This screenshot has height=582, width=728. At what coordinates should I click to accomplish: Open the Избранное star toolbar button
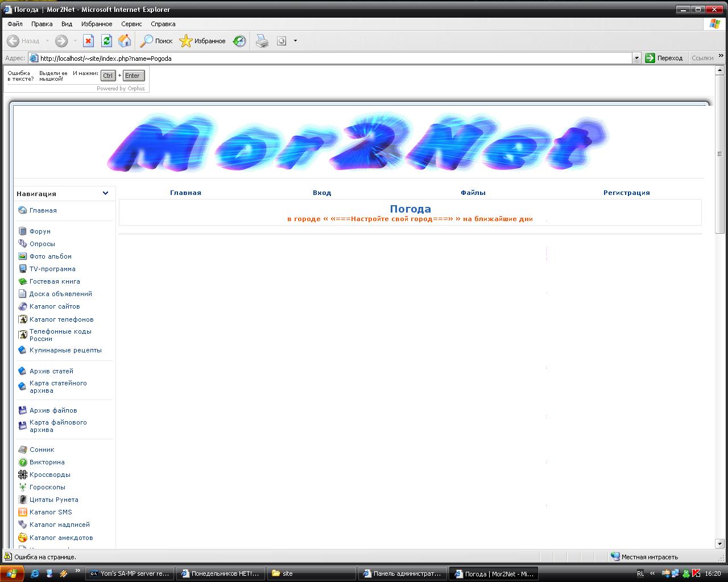(202, 41)
